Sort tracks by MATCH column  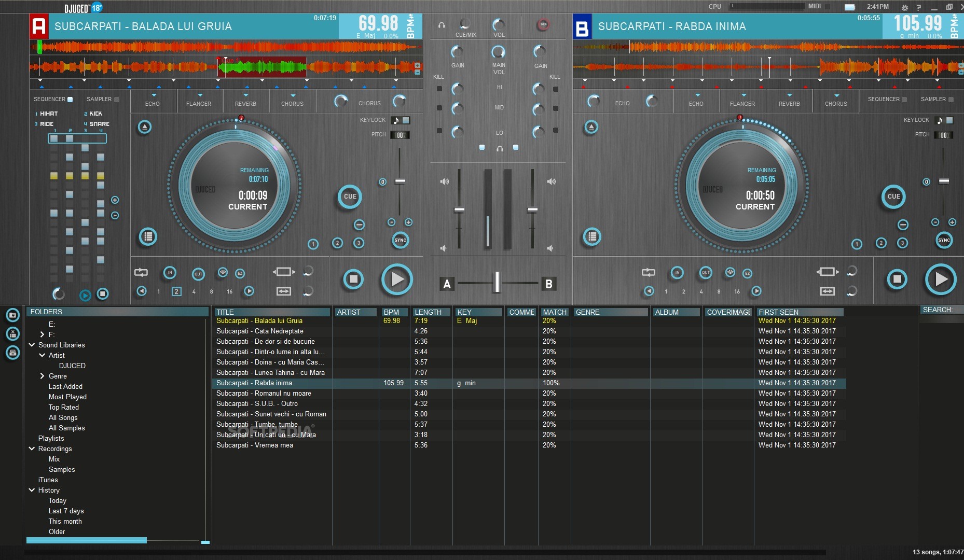[x=555, y=312]
